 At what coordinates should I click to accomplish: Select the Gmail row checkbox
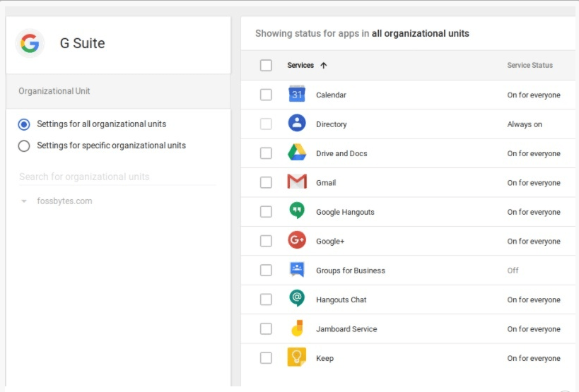click(266, 182)
